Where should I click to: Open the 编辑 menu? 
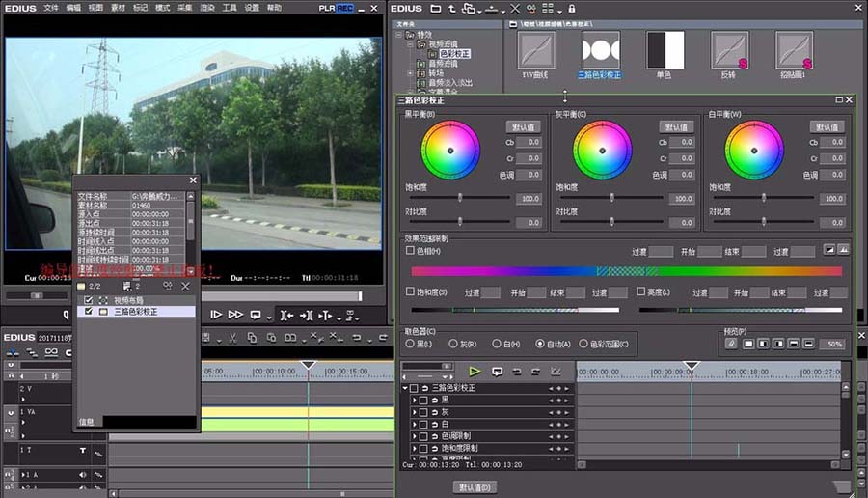tap(73, 8)
